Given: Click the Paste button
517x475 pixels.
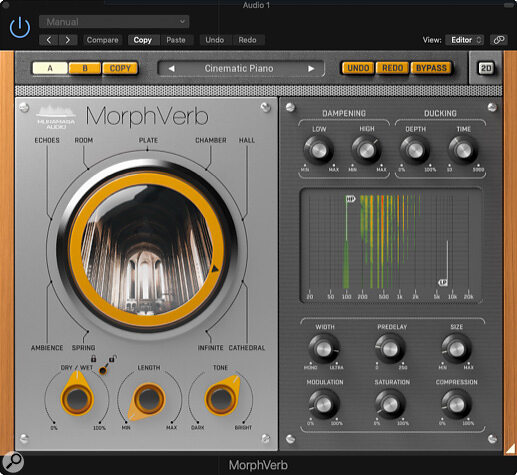Looking at the screenshot, I should click(x=176, y=40).
